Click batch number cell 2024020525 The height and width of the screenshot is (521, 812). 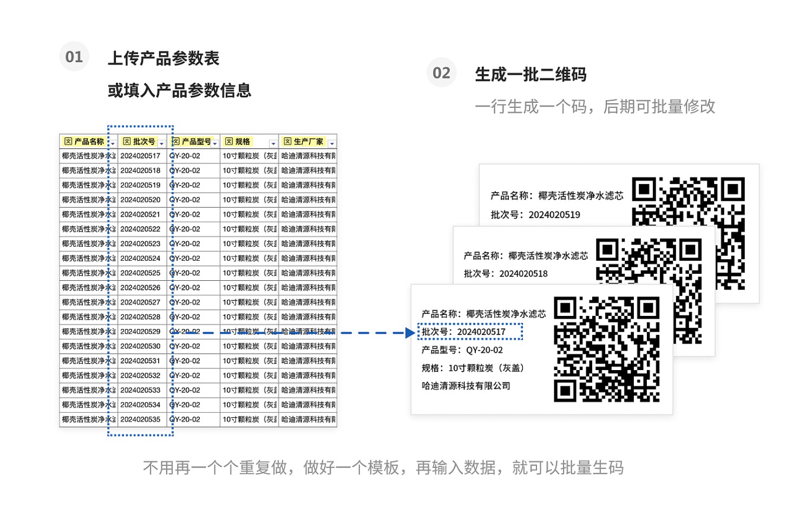coord(142,273)
